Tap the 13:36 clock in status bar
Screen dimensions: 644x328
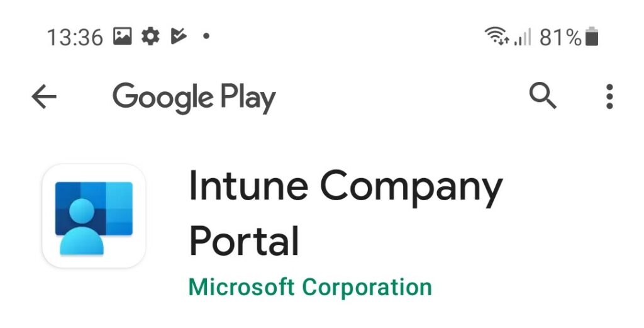click(x=75, y=37)
